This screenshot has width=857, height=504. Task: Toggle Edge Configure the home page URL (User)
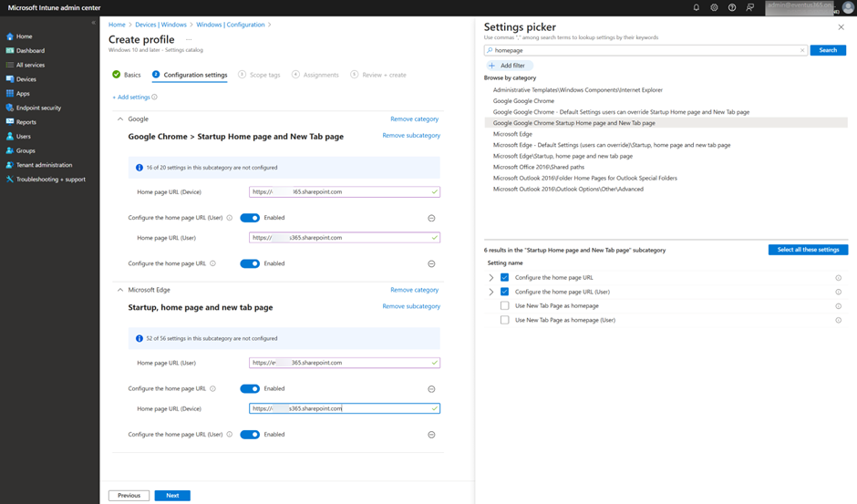pyautogui.click(x=250, y=435)
